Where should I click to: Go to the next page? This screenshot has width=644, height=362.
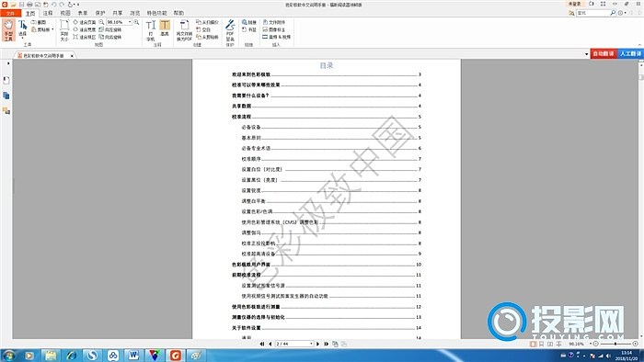(318, 344)
